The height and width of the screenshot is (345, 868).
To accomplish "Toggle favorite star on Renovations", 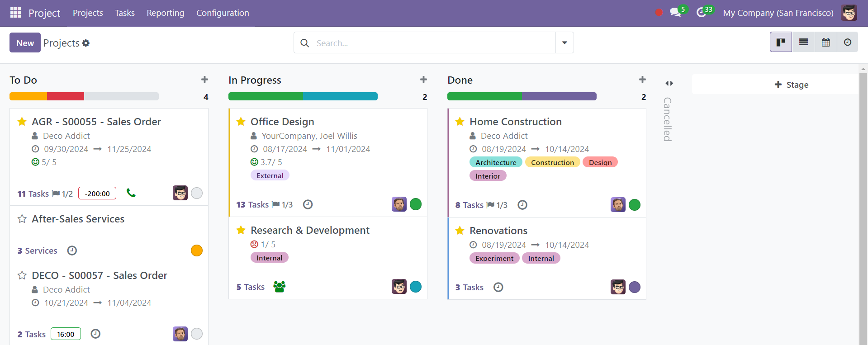I will point(460,231).
